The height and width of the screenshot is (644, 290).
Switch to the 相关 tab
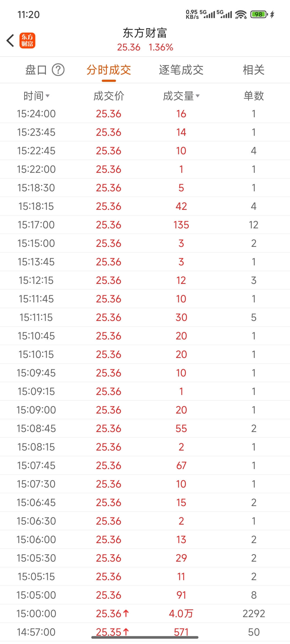(x=253, y=70)
